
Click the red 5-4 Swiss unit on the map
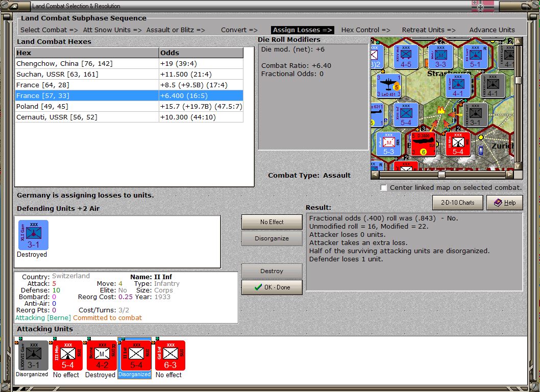(458, 144)
